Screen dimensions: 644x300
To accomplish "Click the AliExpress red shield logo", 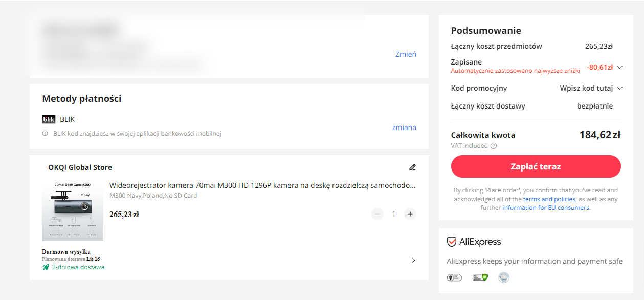I will click(452, 242).
